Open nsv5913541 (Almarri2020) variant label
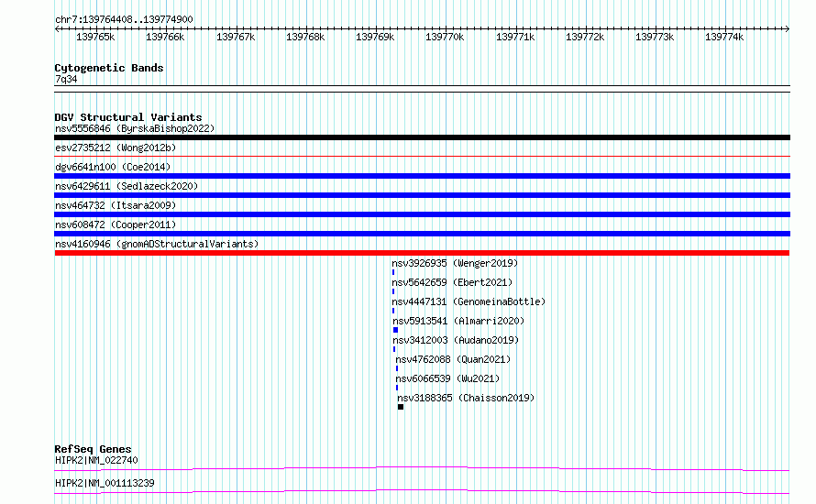Screen dimensions: 816x504 (x=458, y=321)
